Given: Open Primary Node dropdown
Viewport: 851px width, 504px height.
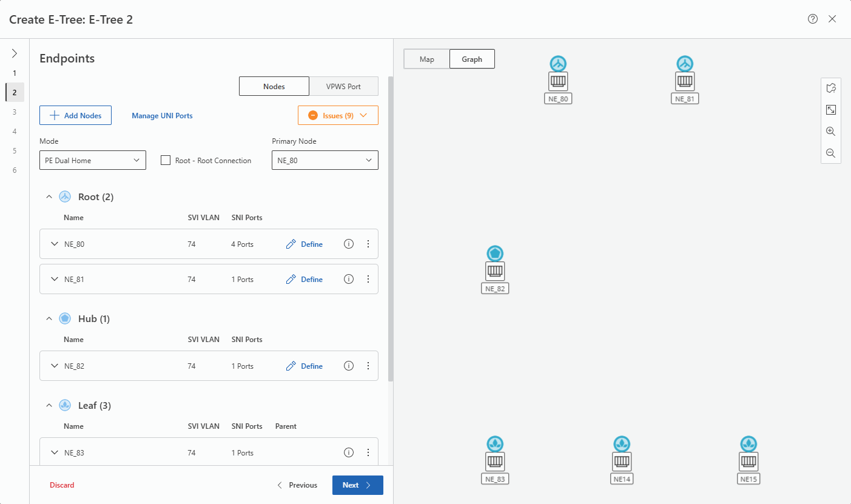Looking at the screenshot, I should coord(325,160).
